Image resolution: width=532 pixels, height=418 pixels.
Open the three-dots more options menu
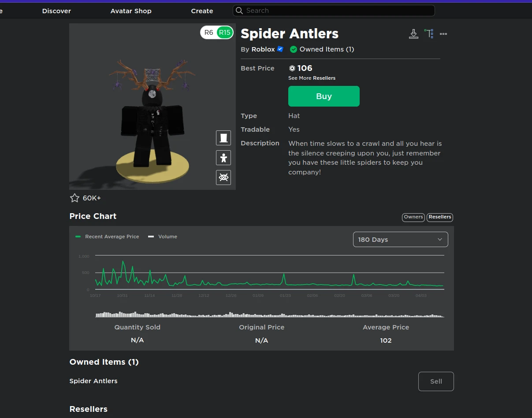[443, 34]
